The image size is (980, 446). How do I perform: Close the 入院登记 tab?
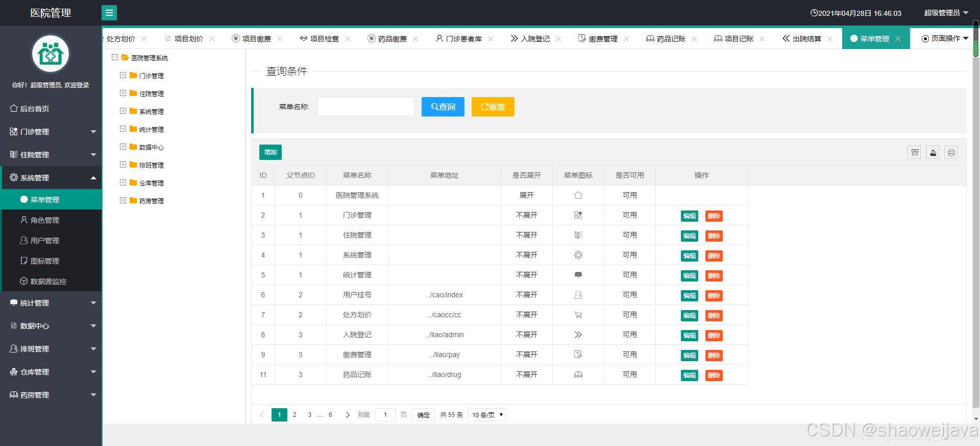[x=558, y=38]
